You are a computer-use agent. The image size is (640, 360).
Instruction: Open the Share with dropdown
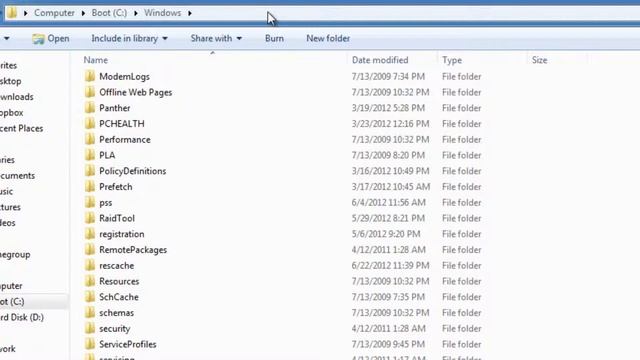point(216,38)
